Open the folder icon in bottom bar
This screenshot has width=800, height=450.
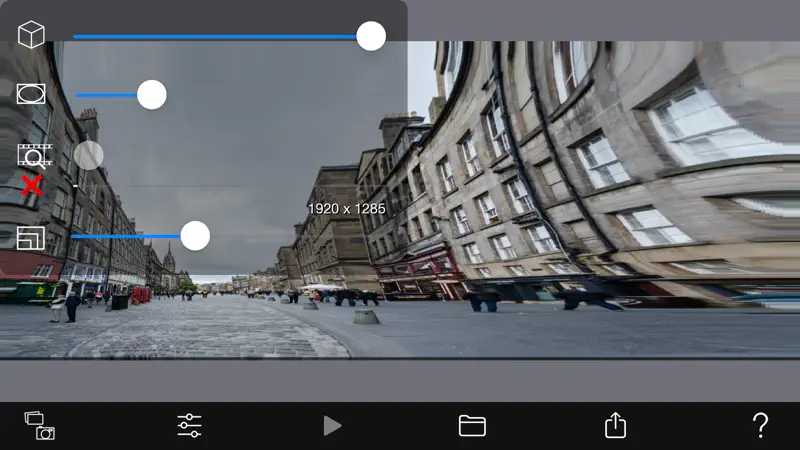click(472, 426)
